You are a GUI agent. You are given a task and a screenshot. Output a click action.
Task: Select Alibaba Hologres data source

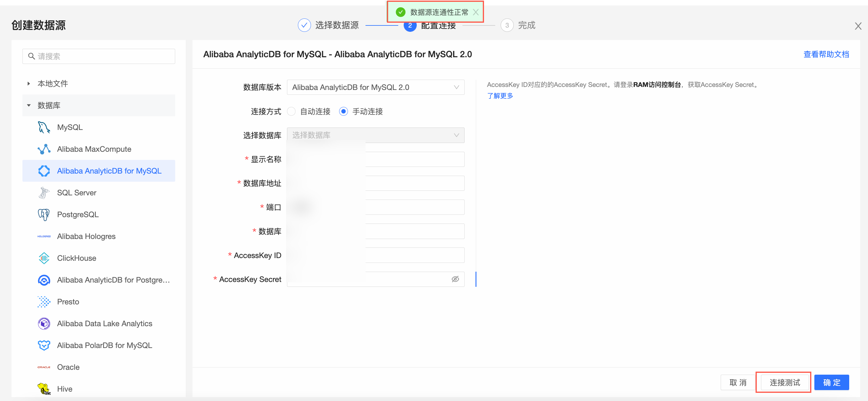[x=99, y=236]
